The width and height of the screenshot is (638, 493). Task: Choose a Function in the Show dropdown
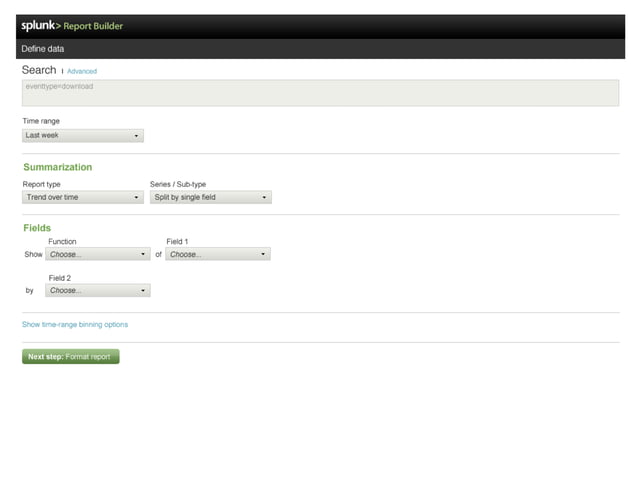point(98,254)
